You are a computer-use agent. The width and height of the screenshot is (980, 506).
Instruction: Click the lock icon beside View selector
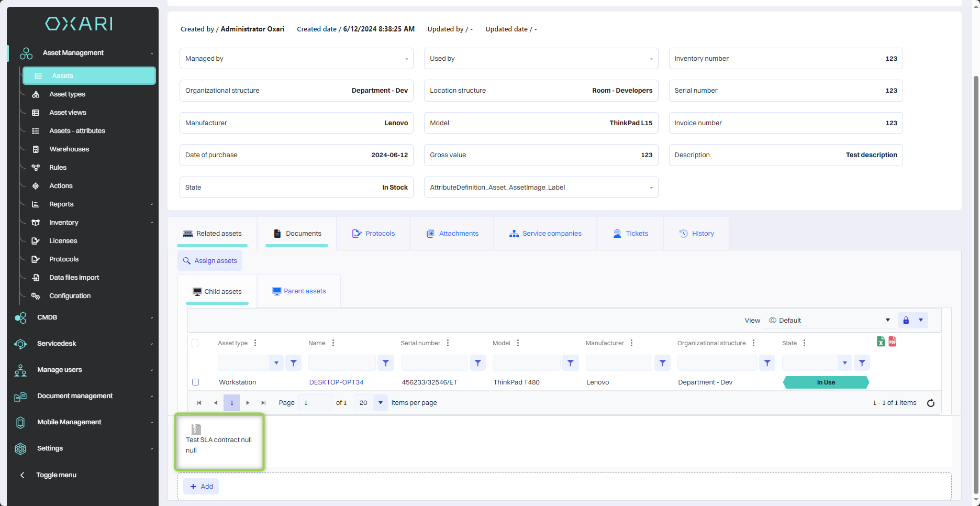coord(906,320)
